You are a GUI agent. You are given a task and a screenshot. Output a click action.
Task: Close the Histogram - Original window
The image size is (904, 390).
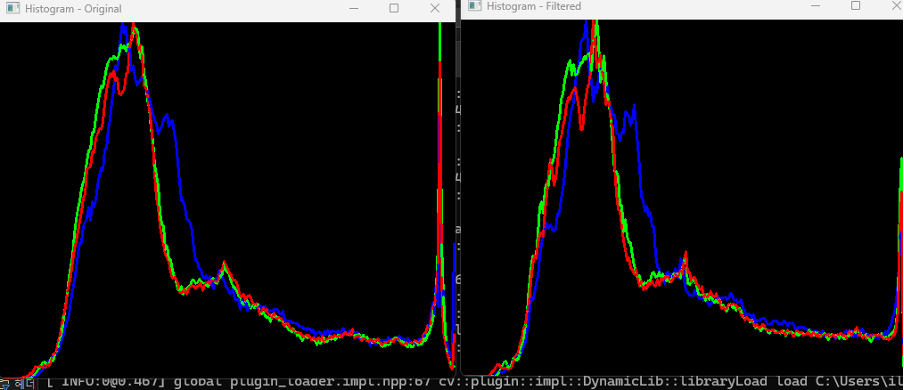pos(435,8)
